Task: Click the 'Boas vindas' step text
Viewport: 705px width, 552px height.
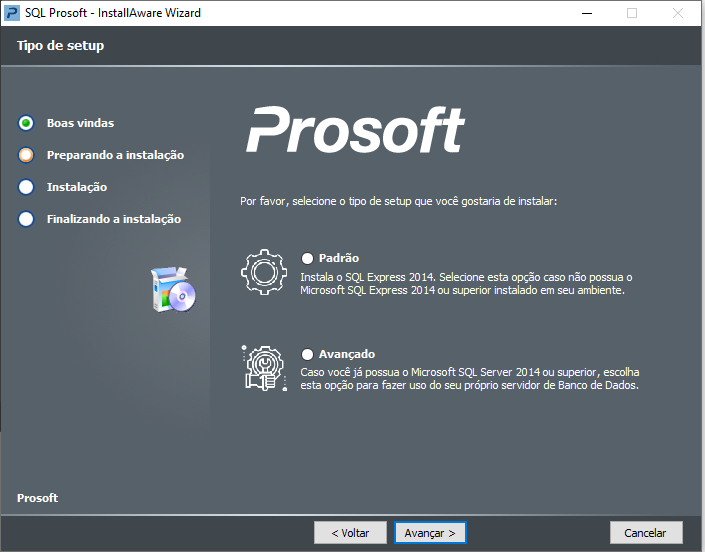Action: point(80,123)
